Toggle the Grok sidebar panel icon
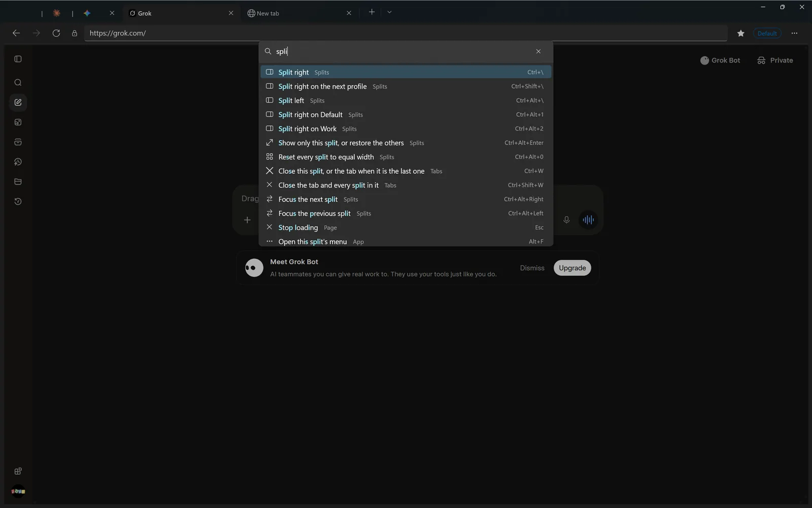 18,59
